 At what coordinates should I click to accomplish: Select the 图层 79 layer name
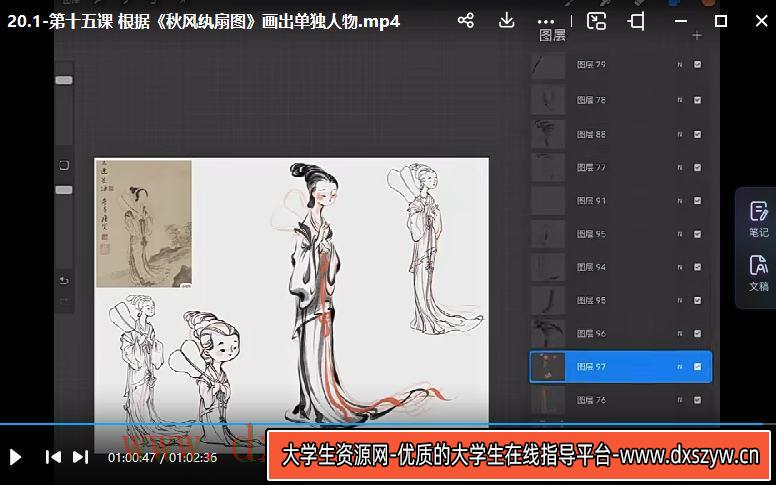tap(591, 64)
